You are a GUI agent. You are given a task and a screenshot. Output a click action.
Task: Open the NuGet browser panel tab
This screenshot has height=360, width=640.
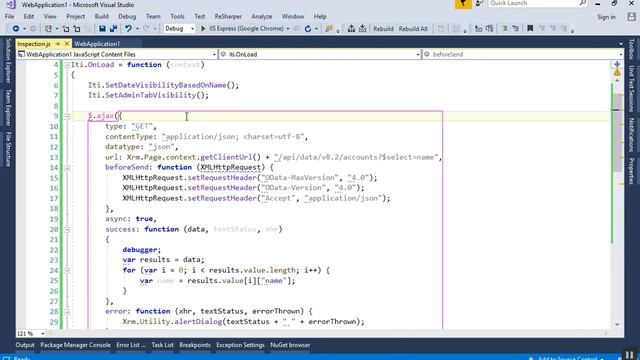click(290, 345)
